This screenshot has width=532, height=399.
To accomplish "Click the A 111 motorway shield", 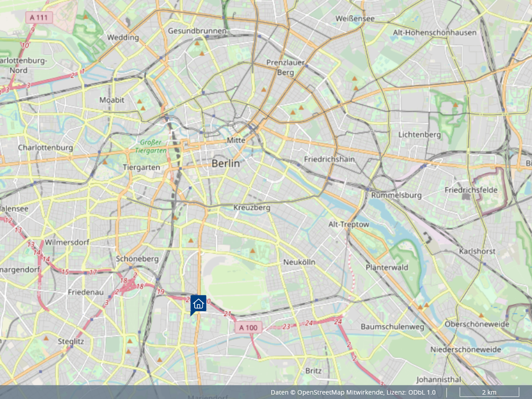I will pos(39,18).
